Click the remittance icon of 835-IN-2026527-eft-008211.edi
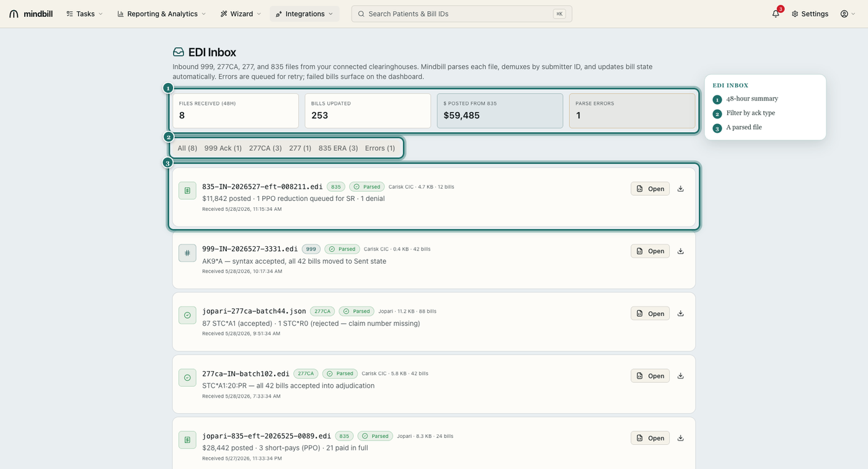868x469 pixels. (x=187, y=190)
